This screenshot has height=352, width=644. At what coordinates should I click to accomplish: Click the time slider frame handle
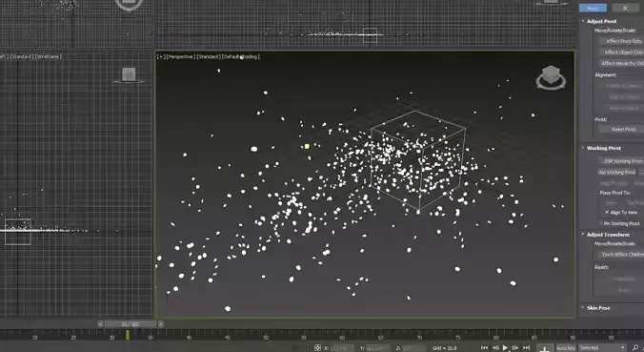pos(131,324)
